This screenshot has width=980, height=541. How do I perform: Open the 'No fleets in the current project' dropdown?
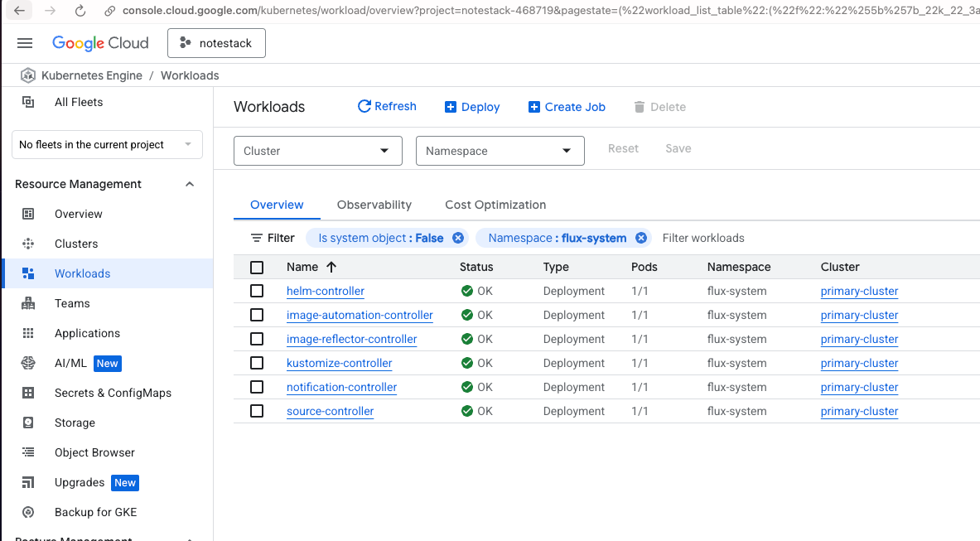107,145
